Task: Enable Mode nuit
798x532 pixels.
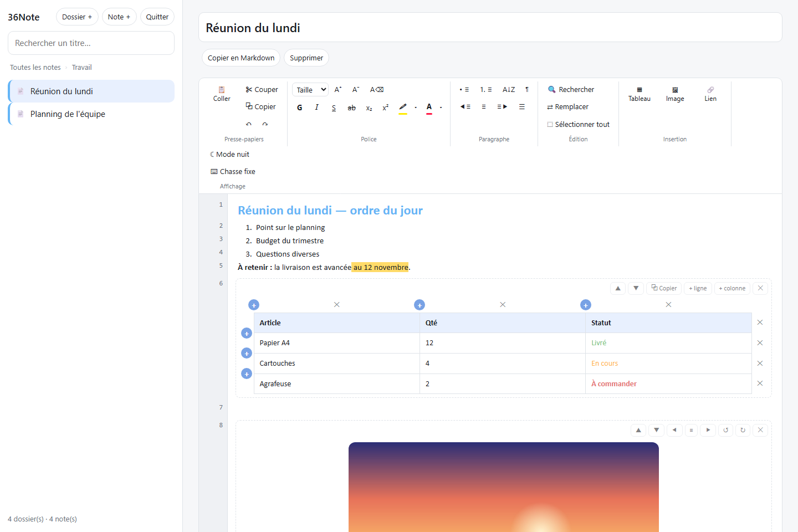Action: tap(229, 154)
